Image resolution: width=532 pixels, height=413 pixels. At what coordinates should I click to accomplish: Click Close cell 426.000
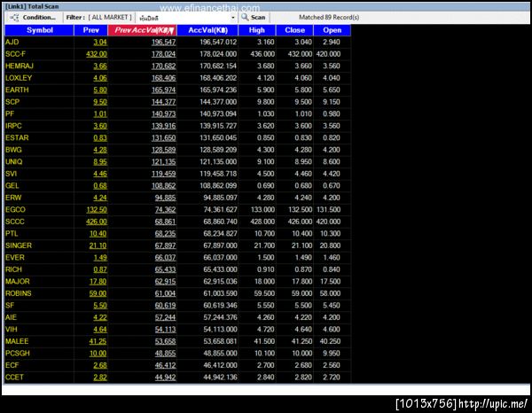click(x=300, y=222)
